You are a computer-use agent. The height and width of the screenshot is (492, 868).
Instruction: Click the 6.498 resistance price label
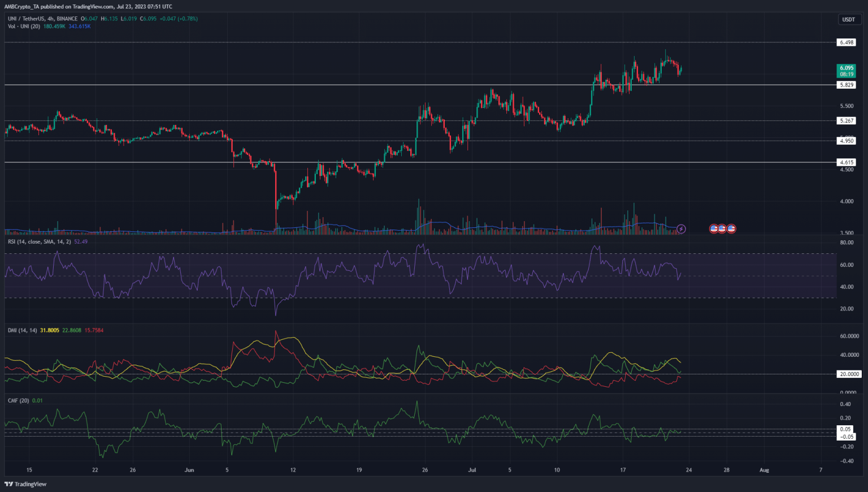846,41
